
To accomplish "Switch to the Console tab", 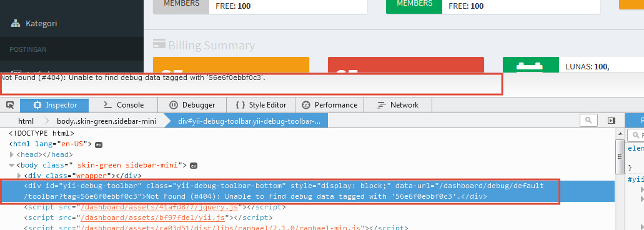I will [x=123, y=105].
